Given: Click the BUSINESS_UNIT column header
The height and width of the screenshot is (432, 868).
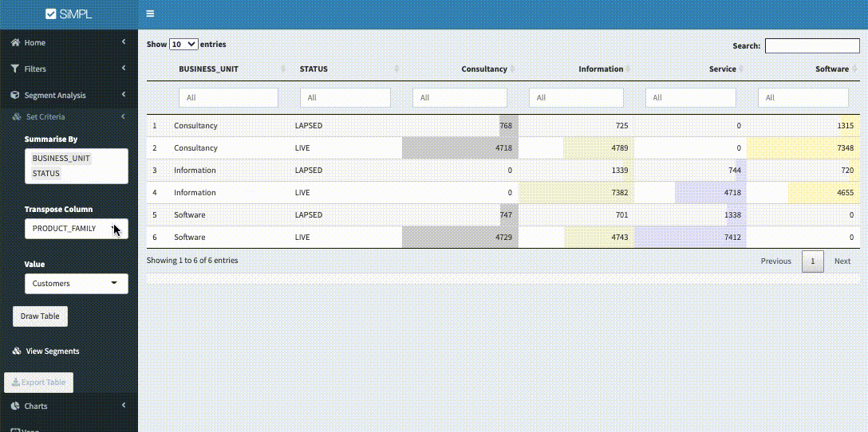Looking at the screenshot, I should pyautogui.click(x=208, y=69).
